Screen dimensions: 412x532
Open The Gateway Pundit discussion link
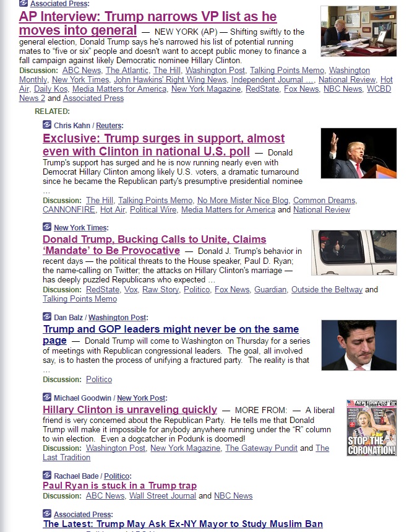[x=262, y=448]
